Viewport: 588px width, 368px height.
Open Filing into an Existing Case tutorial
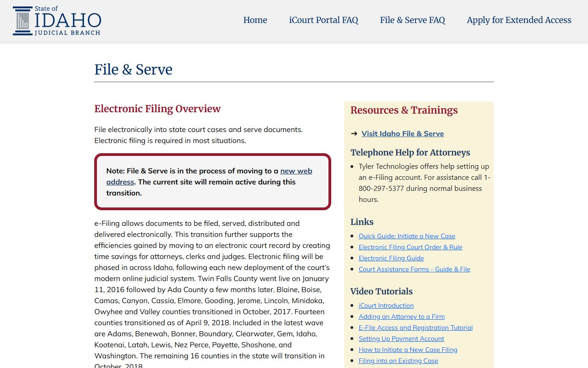click(x=398, y=361)
